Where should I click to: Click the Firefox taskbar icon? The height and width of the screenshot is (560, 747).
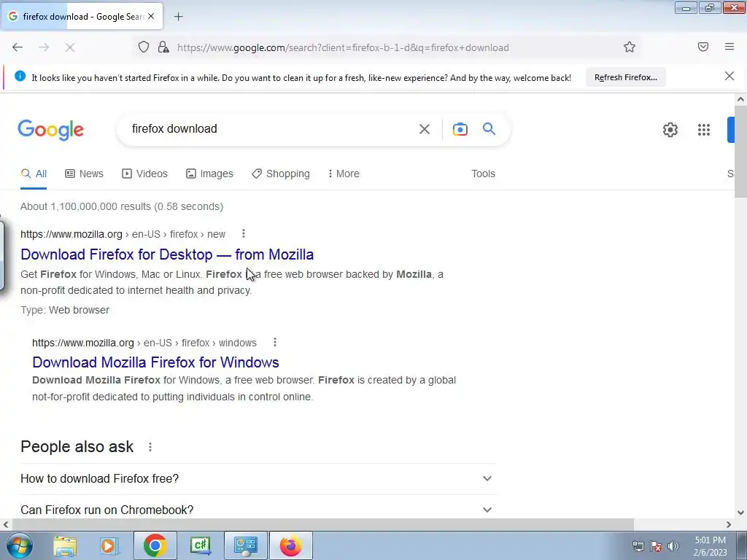tap(291, 545)
